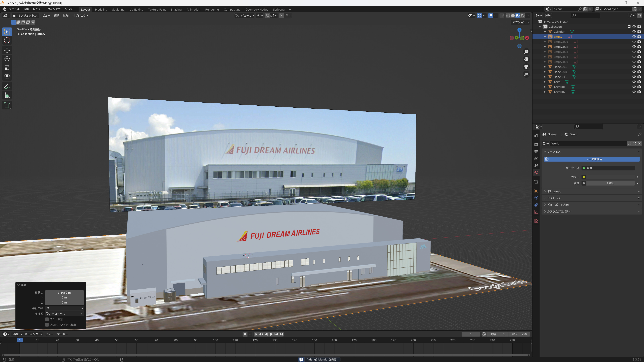This screenshot has width=644, height=362.
Task: Open the View Layer properties tab
Action: [536, 158]
